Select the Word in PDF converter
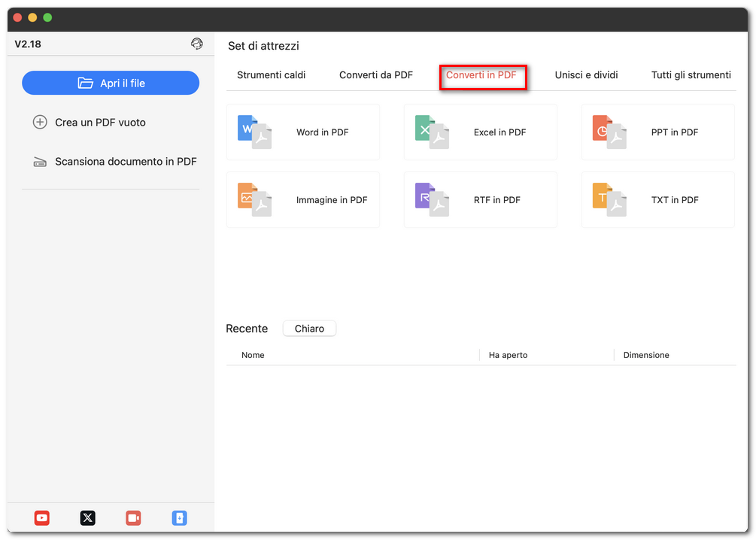The image size is (756, 540). pos(303,132)
